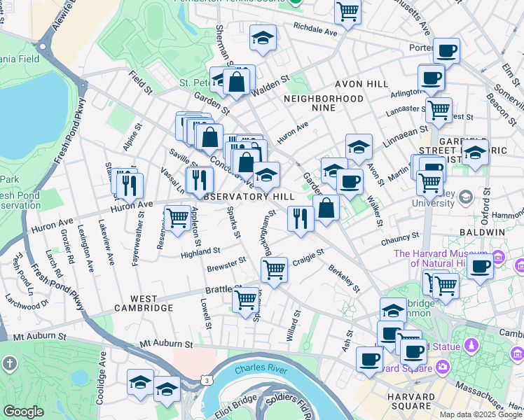Click the statue monument pin in Harvard Yard
Viewport: 524px width, 420px height.
pos(471,345)
